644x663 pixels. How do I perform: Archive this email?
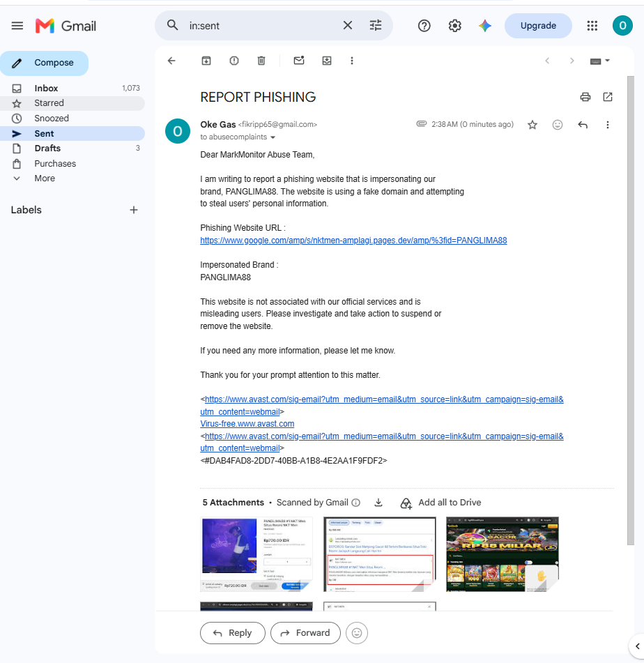click(206, 61)
